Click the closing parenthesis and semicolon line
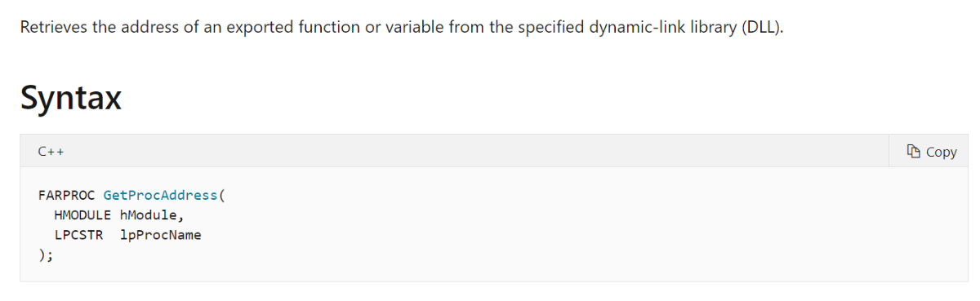Viewport: 980px width, 301px height. tap(46, 255)
